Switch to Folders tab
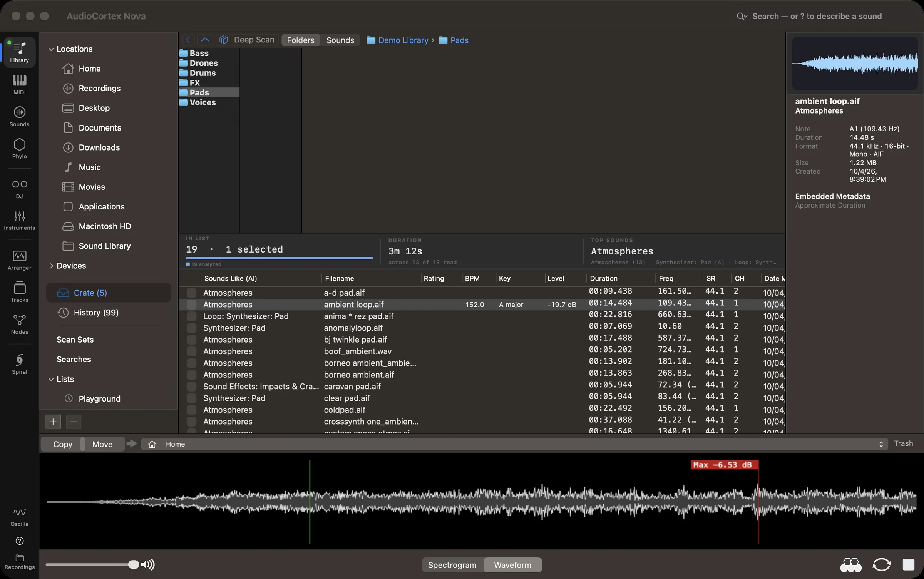This screenshot has width=924, height=579. 301,40
